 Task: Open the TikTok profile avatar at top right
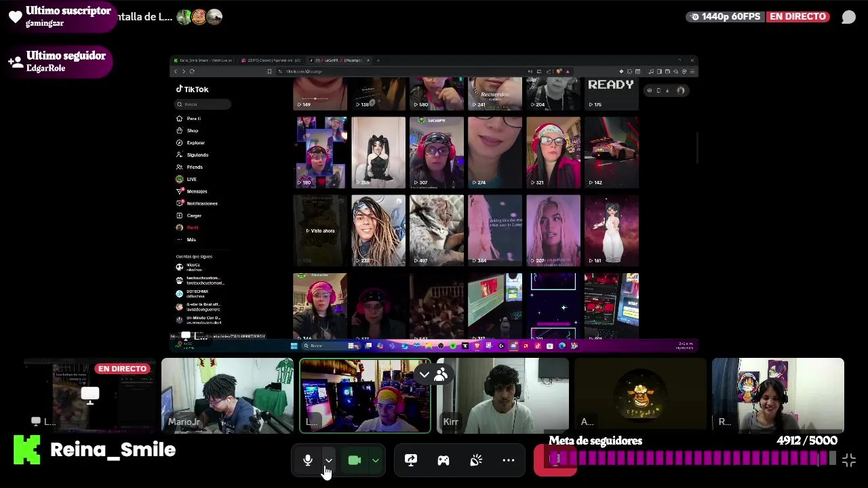[681, 90]
